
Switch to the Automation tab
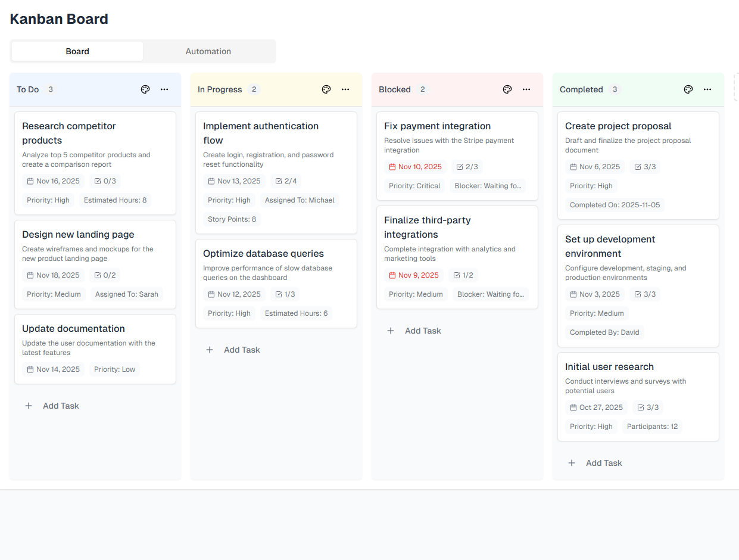208,51
